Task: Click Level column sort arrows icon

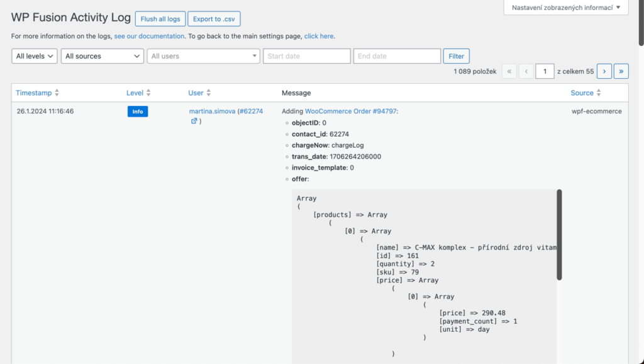Action: 148,93
